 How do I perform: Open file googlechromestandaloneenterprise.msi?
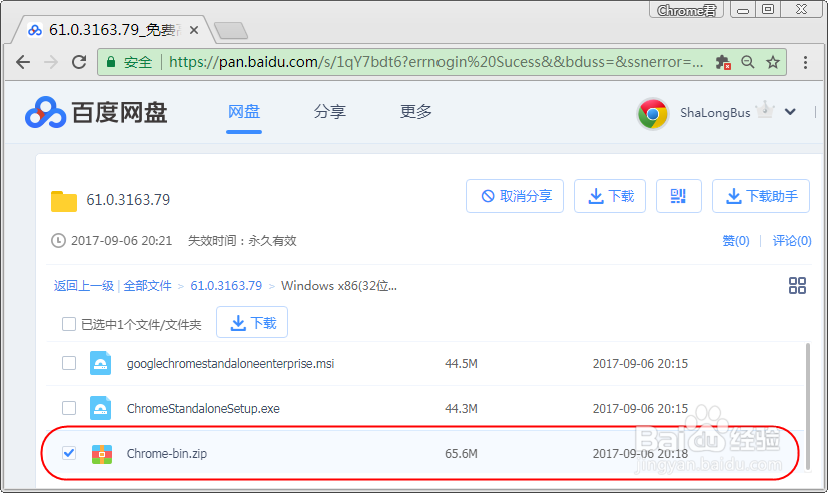pos(230,364)
